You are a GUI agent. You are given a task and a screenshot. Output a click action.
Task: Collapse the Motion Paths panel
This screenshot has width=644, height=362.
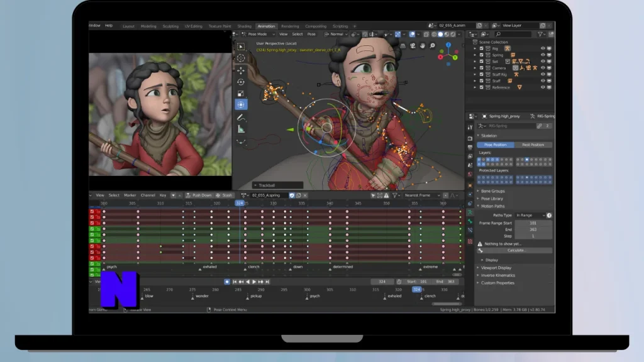pyautogui.click(x=492, y=206)
